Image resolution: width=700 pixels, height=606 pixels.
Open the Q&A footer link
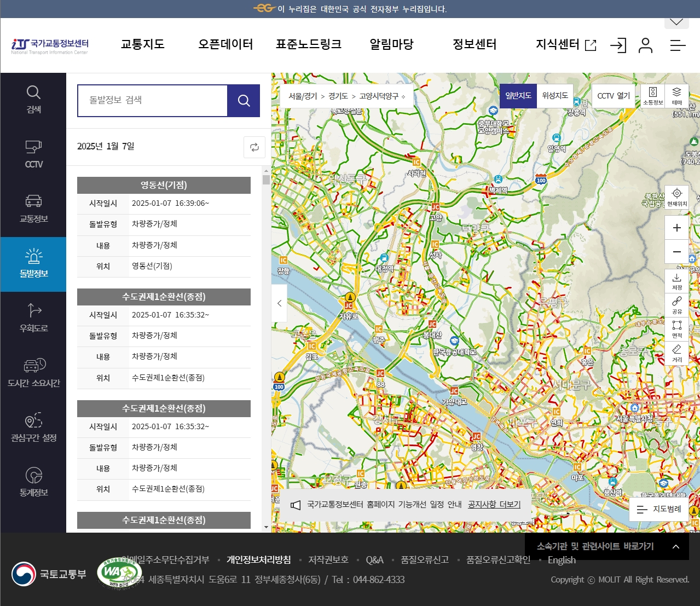tap(374, 559)
